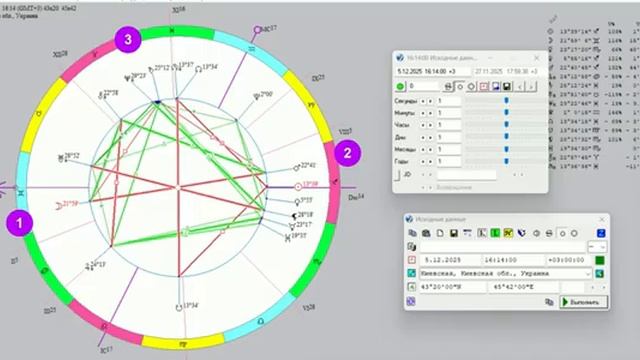Select double-circle chart option in dynamics window
Screen dimensions: 640x360
coord(471,87)
